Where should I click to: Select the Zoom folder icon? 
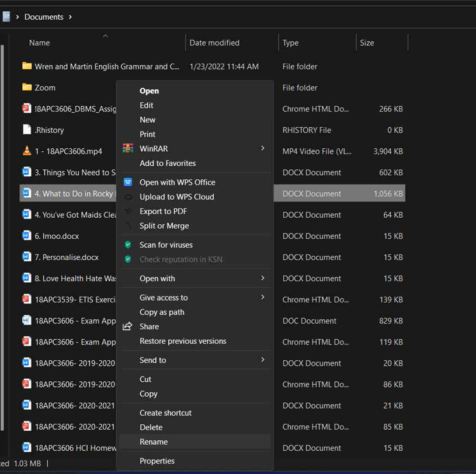point(27,88)
